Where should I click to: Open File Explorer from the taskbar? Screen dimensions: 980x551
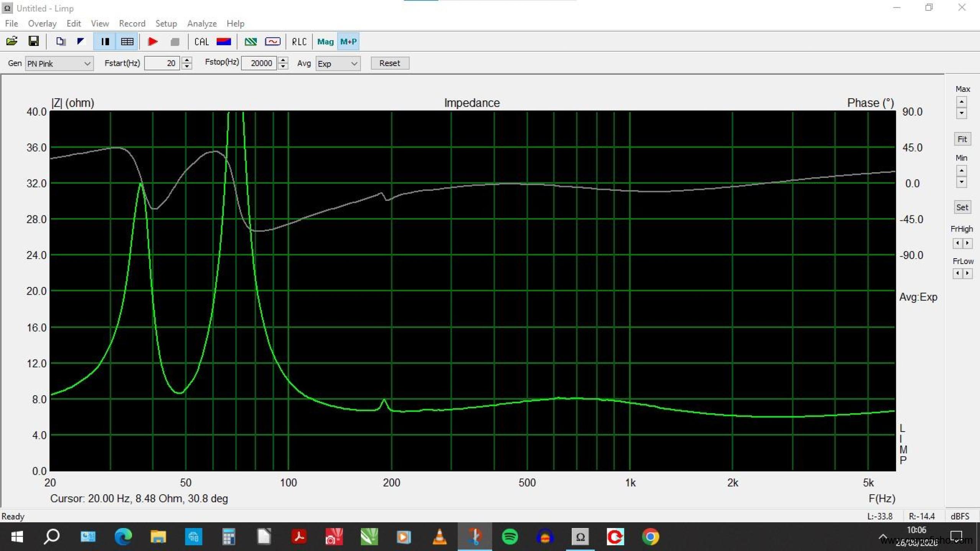(x=158, y=537)
